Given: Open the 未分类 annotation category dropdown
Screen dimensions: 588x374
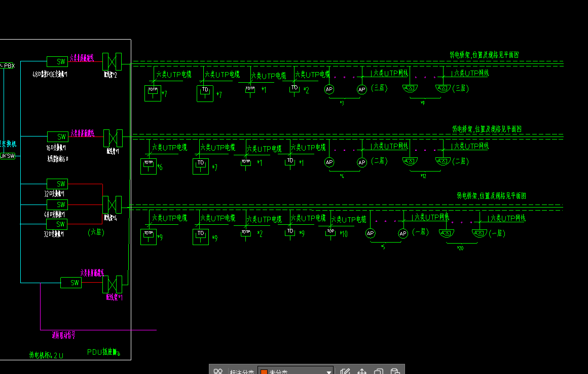Looking at the screenshot, I should tap(296, 371).
